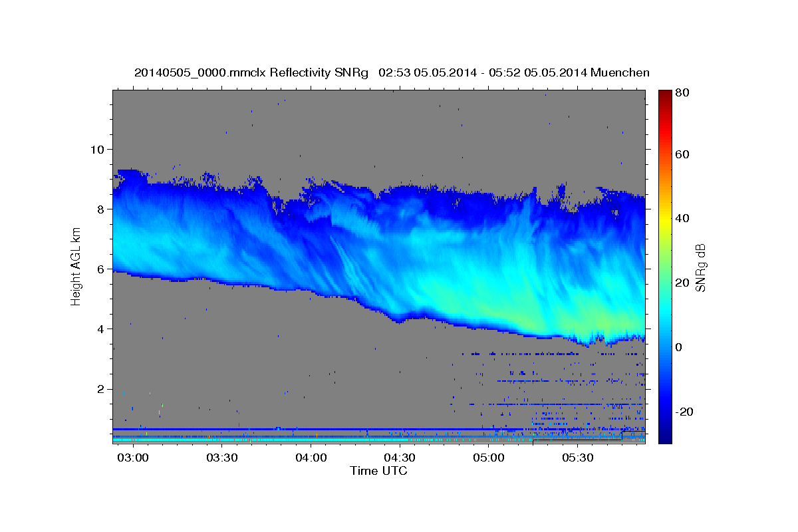
Task: Click the 8 km height tick label
Action: 100,209
